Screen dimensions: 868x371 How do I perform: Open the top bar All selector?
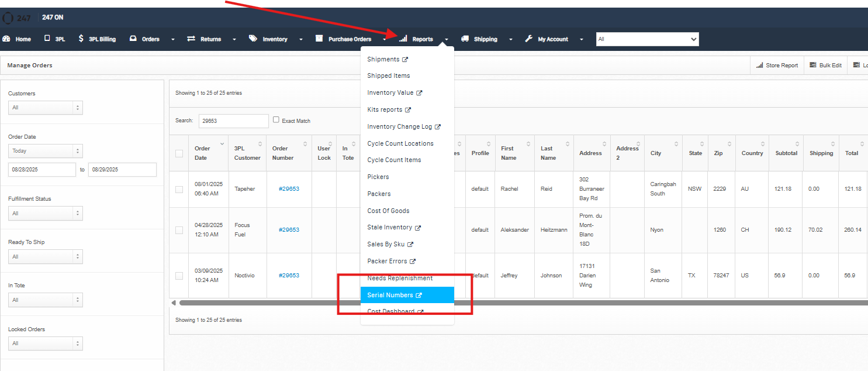point(647,39)
